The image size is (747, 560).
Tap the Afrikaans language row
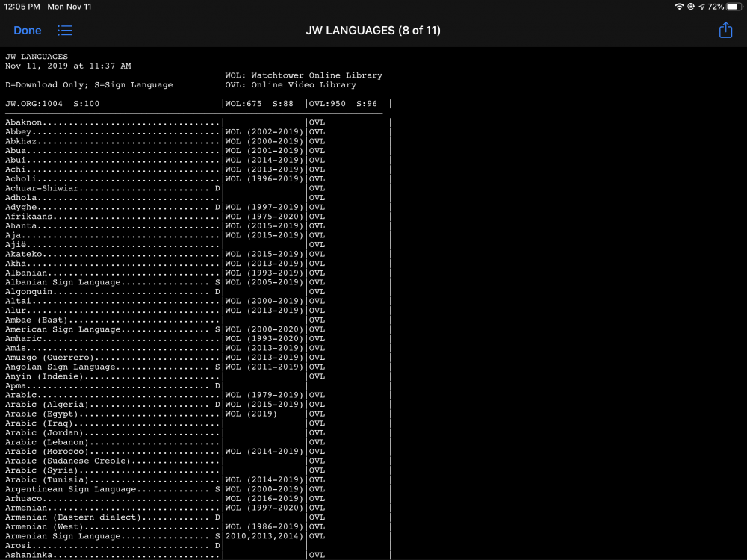click(31, 217)
